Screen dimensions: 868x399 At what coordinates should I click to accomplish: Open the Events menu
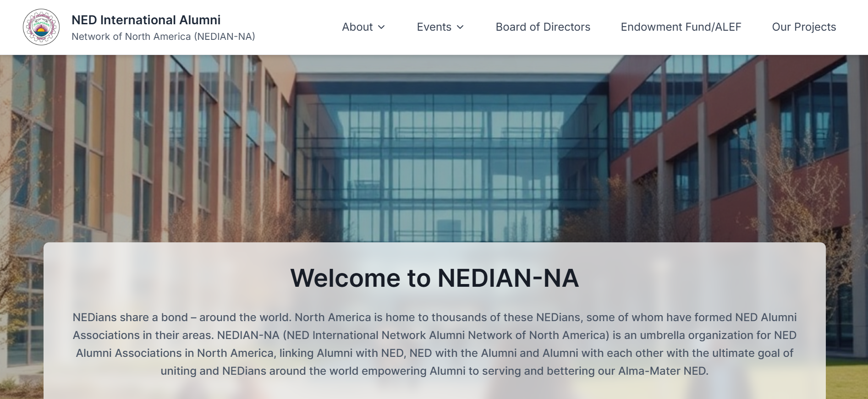point(434,27)
